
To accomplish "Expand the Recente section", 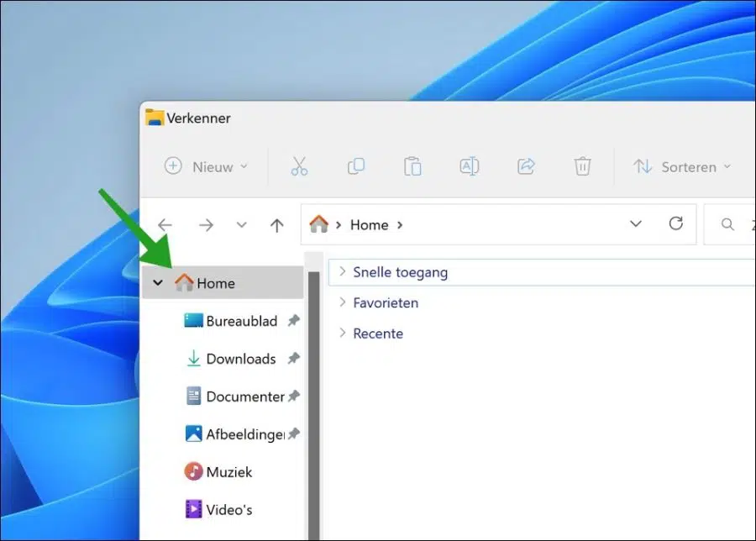I will pyautogui.click(x=343, y=333).
